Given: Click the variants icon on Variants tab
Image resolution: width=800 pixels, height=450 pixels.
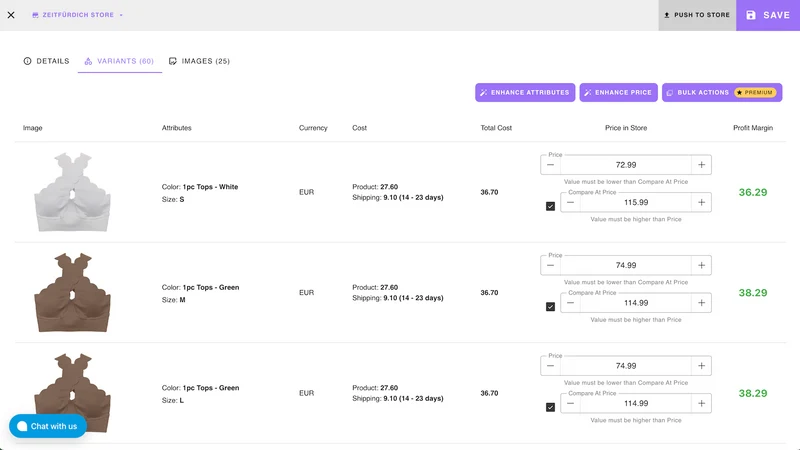Looking at the screenshot, I should point(88,61).
